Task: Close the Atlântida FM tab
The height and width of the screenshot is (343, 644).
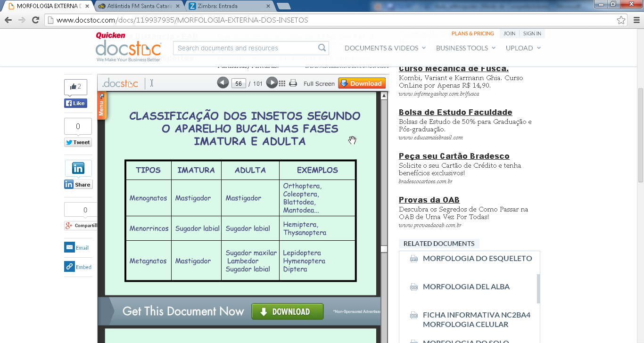Action: 177,6
